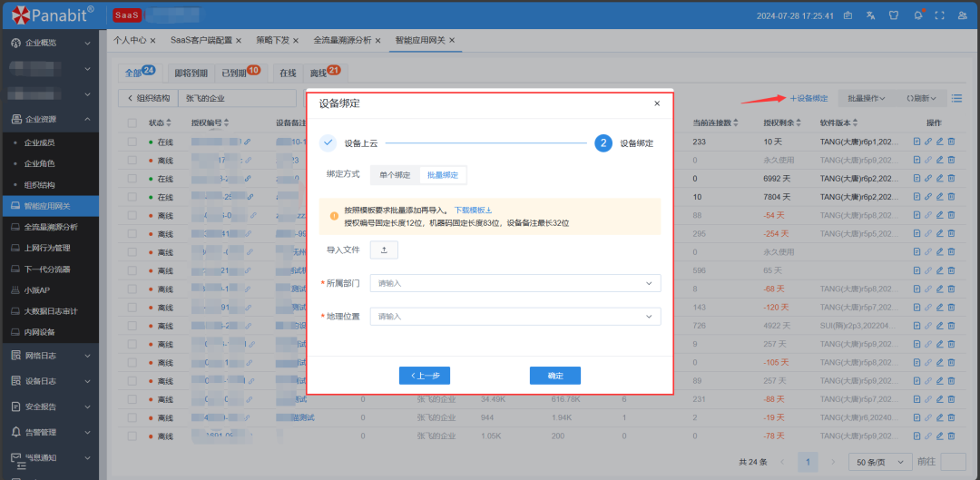The width and height of the screenshot is (980, 480).
Task: Open the 地理位置 dropdown
Action: [x=514, y=317]
